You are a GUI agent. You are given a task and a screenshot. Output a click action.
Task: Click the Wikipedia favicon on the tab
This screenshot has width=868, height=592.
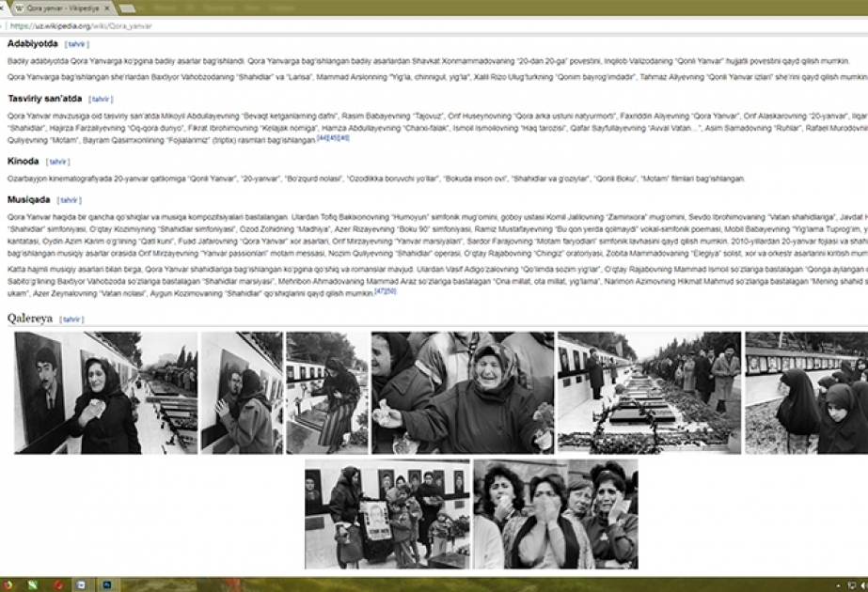pos(21,8)
